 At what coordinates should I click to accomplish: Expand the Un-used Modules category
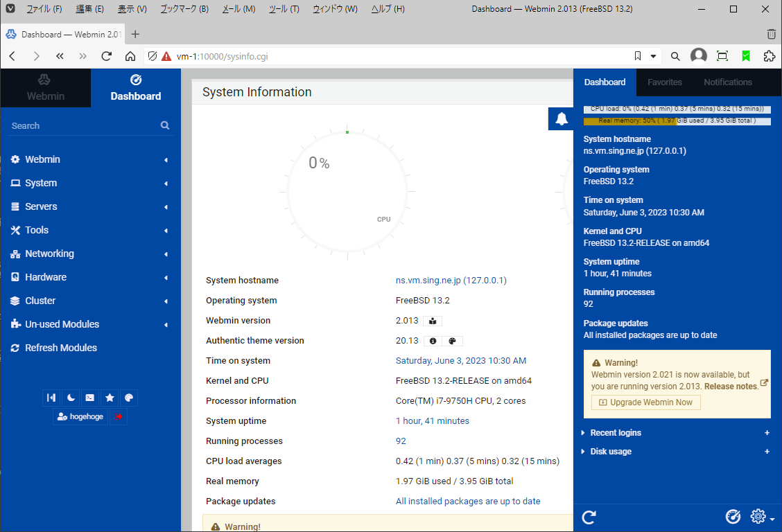point(90,324)
